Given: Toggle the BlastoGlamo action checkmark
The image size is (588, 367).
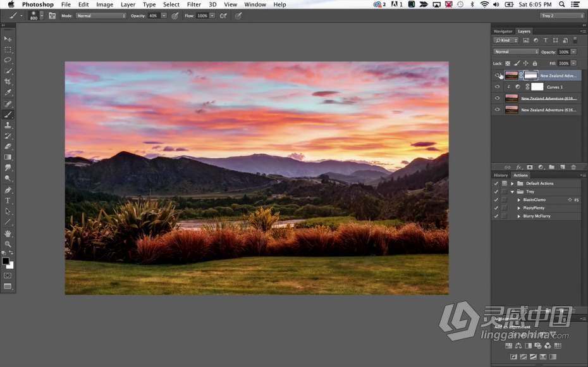Looking at the screenshot, I should (x=496, y=200).
